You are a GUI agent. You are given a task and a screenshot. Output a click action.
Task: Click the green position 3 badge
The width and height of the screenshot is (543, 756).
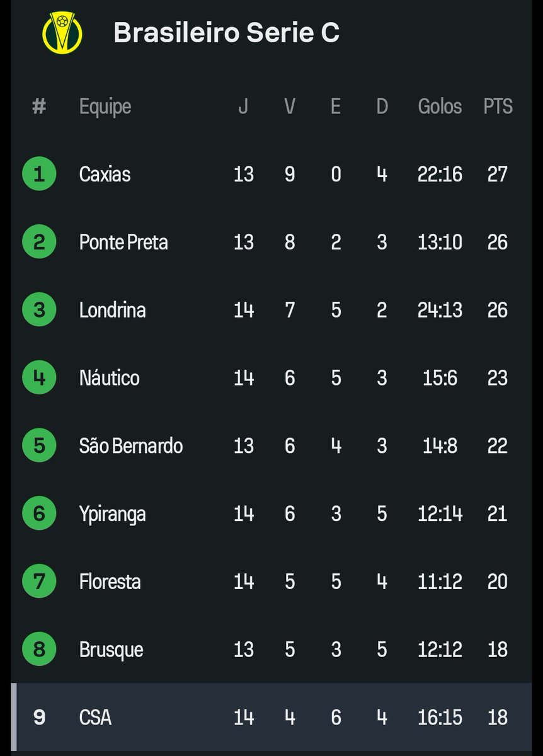[x=39, y=310]
